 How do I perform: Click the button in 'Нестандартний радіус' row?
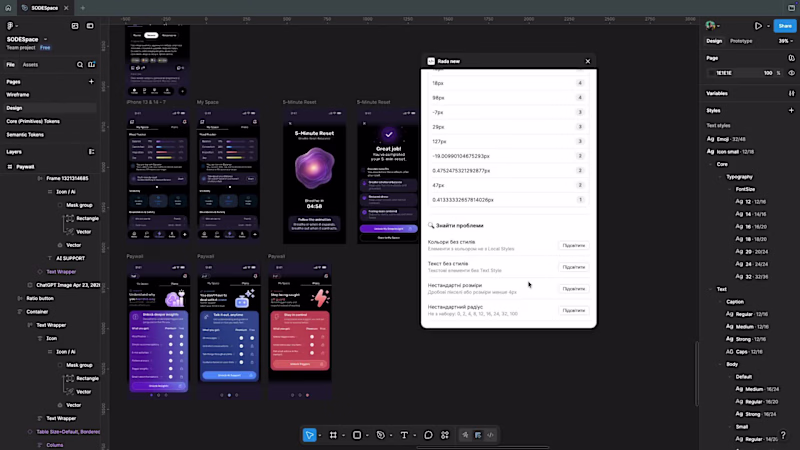(x=573, y=310)
